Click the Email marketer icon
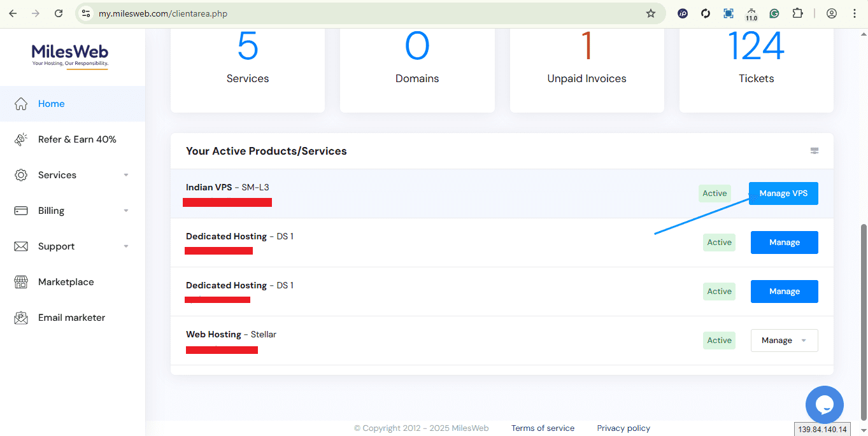 [21, 318]
